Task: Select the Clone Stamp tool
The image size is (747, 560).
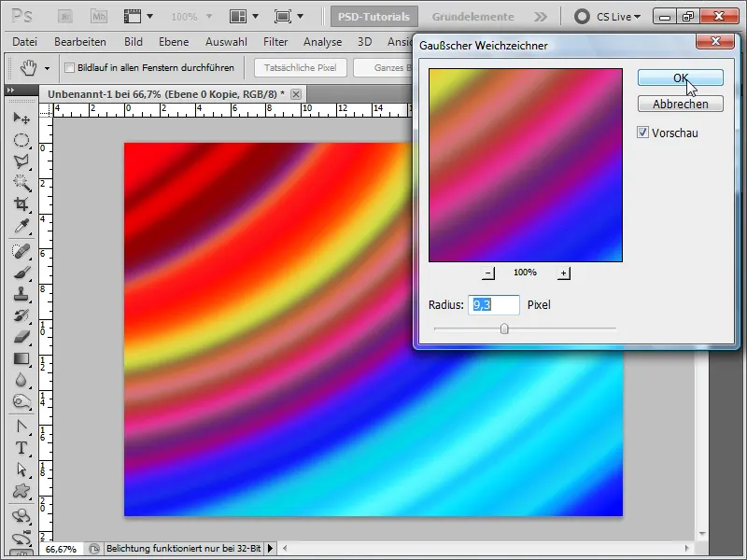Action: tap(21, 294)
